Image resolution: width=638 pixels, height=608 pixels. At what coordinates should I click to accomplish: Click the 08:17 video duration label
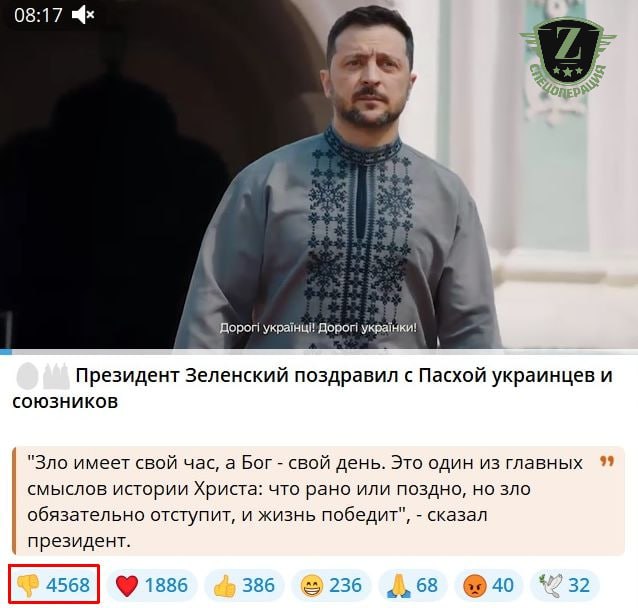point(38,15)
